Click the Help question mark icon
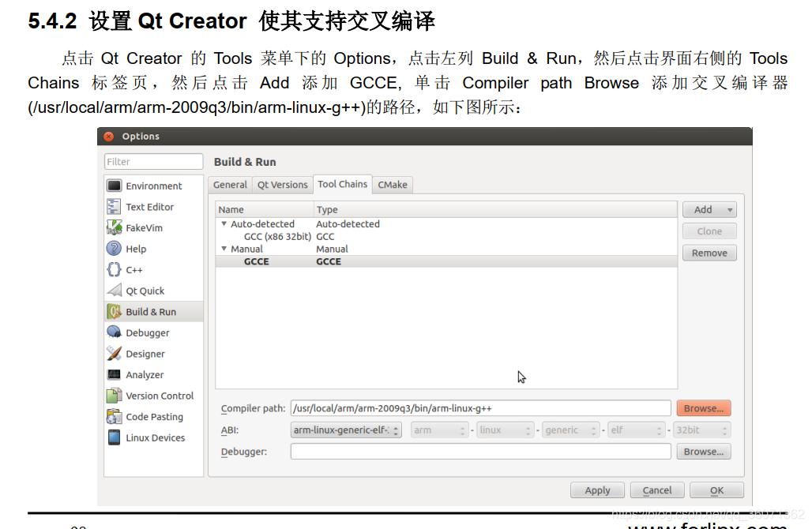 [x=114, y=249]
